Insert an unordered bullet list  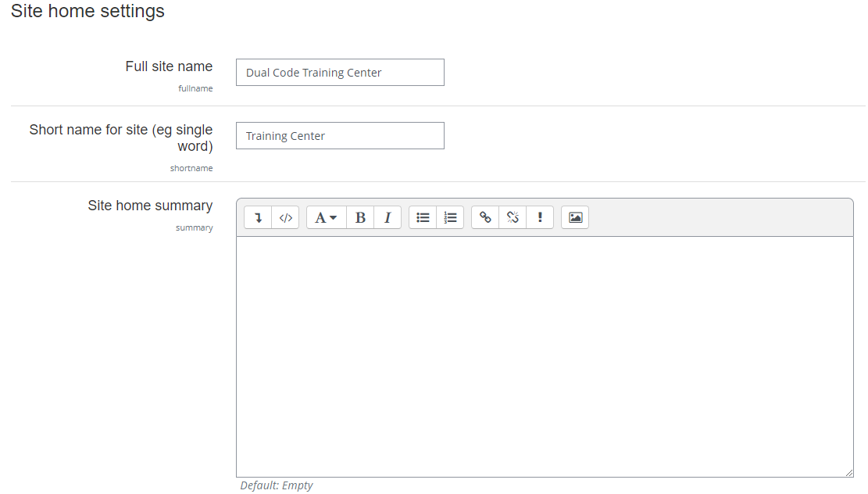point(423,217)
